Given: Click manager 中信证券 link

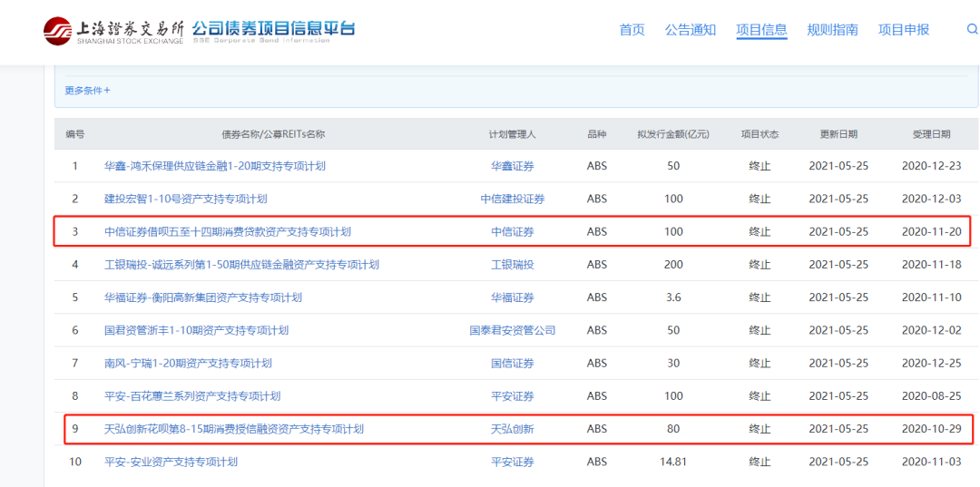Looking at the screenshot, I should (x=513, y=232).
